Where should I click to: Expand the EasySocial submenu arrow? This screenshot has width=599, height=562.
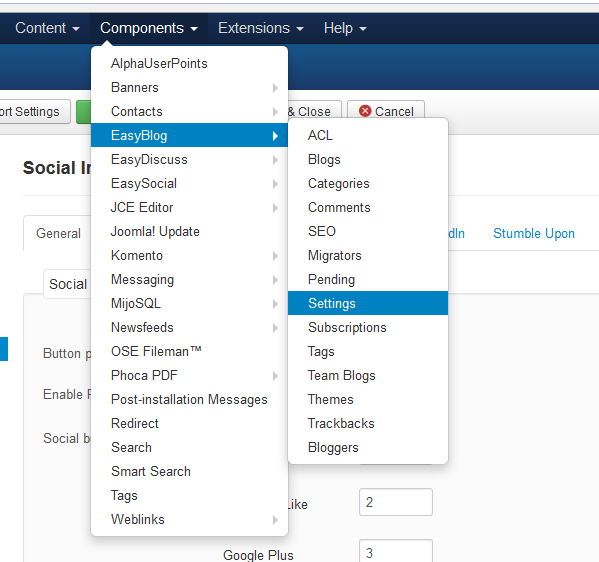(x=275, y=184)
